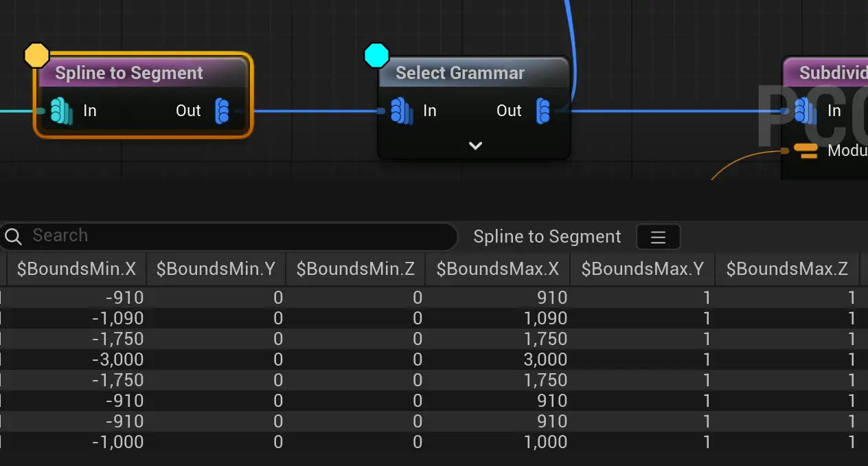Select the Select Grammar node title

460,74
